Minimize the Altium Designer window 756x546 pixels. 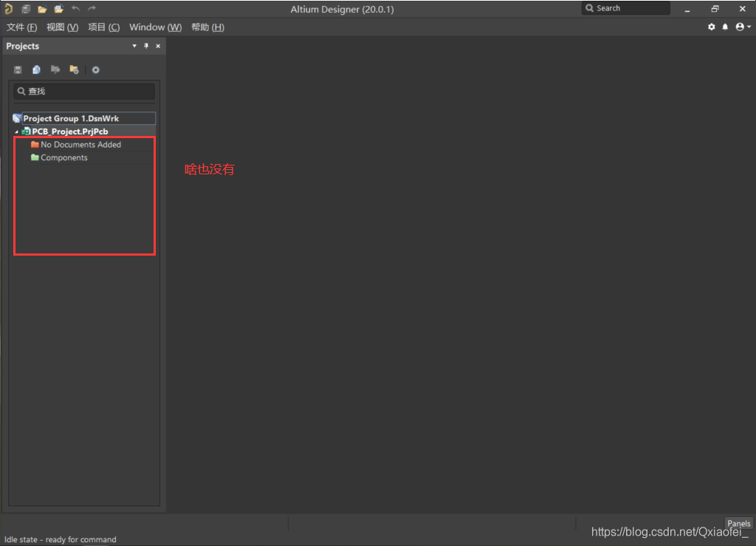click(687, 9)
